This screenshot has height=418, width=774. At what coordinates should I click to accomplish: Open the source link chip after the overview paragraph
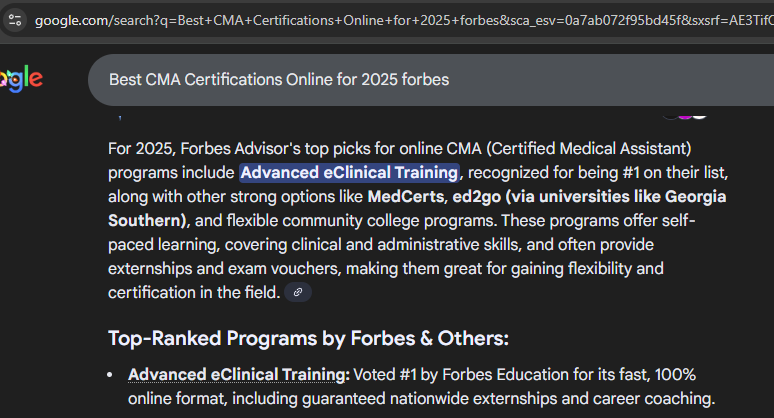pos(297,293)
